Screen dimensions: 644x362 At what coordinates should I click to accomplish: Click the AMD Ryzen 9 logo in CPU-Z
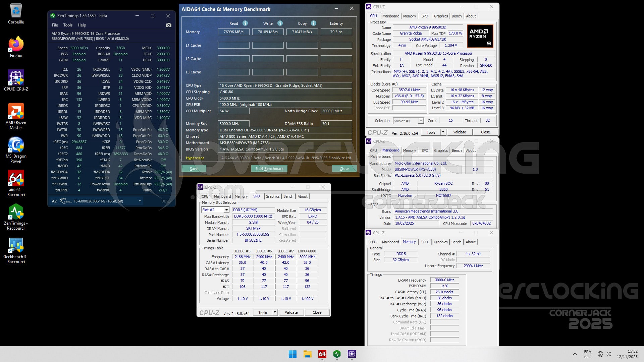480,36
